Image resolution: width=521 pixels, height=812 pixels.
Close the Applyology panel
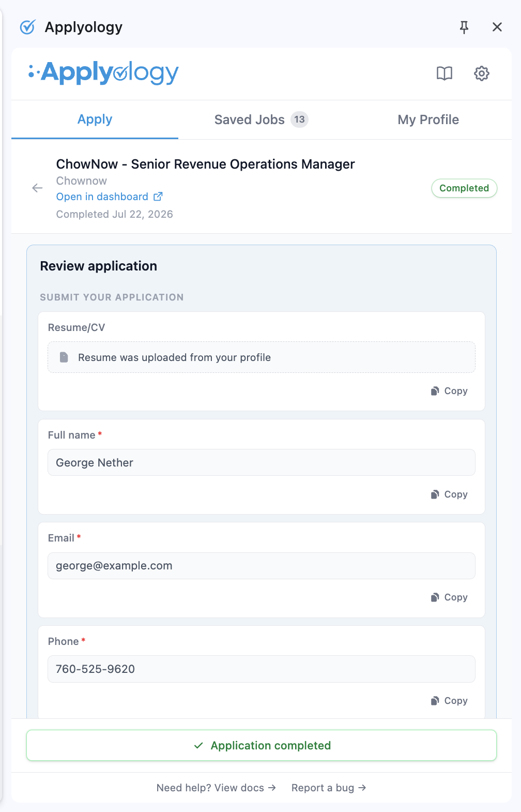[x=497, y=27]
